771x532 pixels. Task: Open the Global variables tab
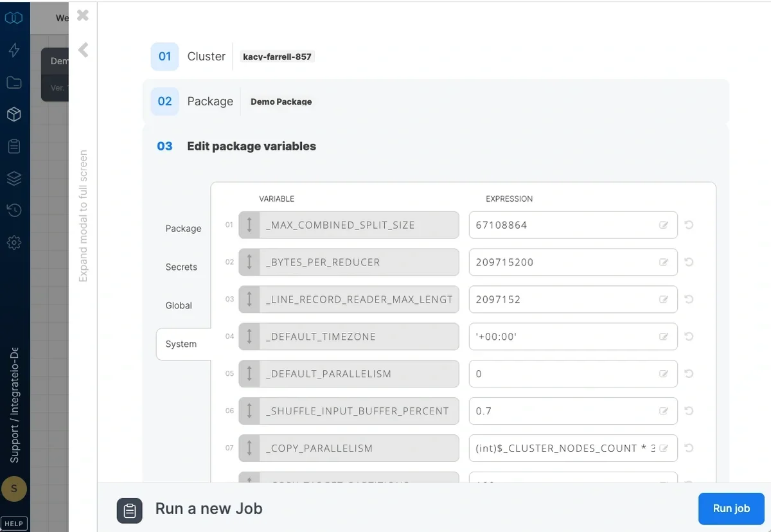(x=179, y=305)
